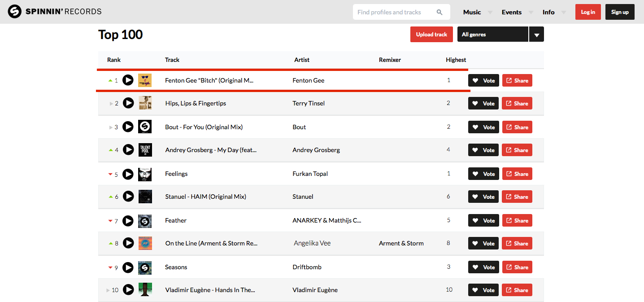Play Vladimir Eugène - Hands In The
This screenshot has height=302, width=644.
tap(128, 290)
